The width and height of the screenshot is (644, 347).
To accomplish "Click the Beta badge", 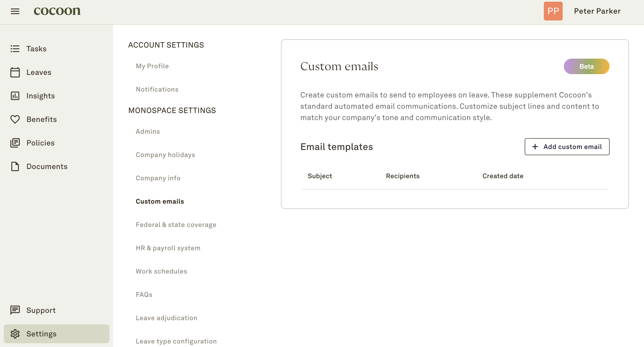I will coord(586,66).
